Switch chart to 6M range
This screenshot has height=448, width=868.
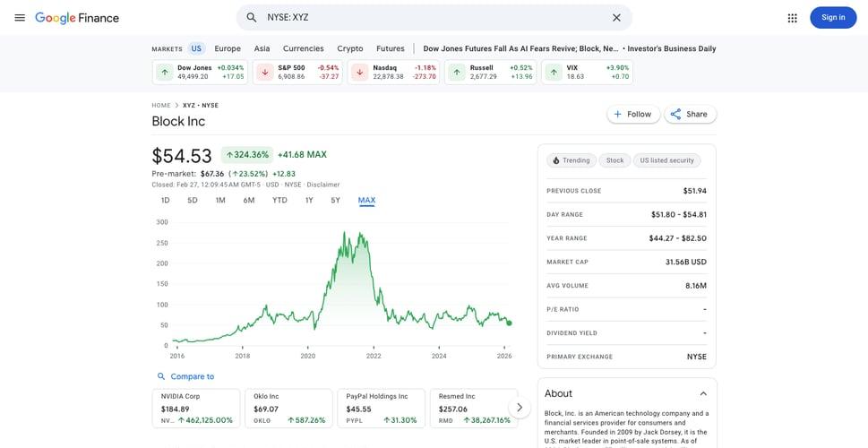[248, 201]
